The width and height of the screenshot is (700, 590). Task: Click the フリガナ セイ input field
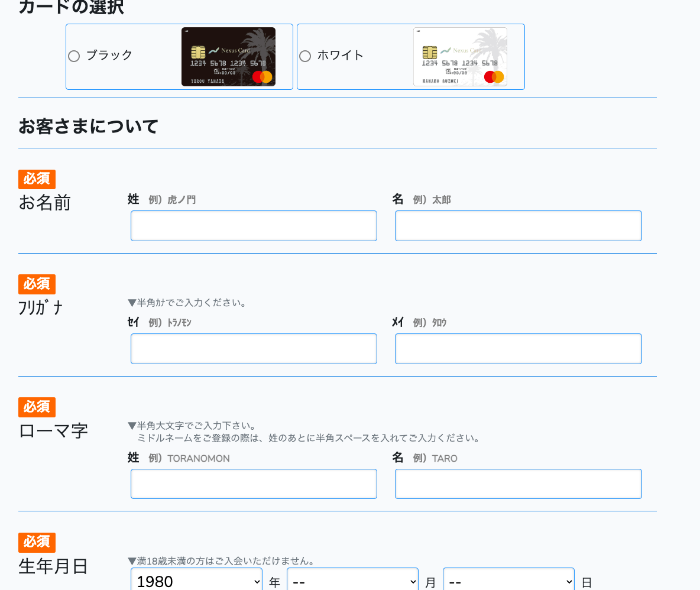pos(254,349)
